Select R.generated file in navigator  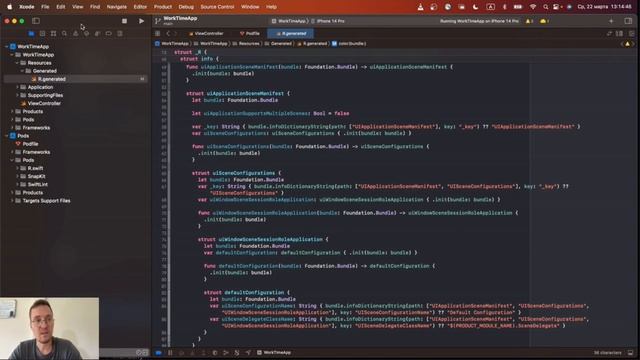pos(76,79)
